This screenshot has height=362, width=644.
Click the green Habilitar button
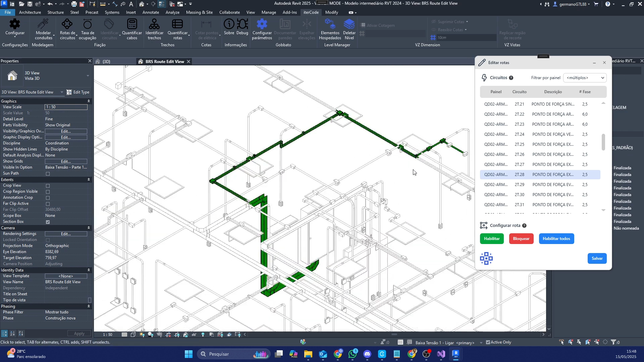[492, 239]
